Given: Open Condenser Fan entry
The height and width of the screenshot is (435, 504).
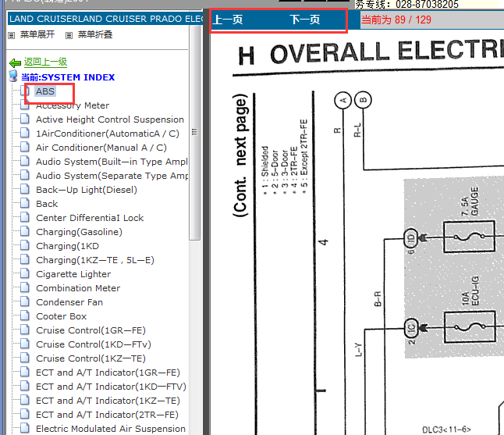Looking at the screenshot, I should point(69,302).
